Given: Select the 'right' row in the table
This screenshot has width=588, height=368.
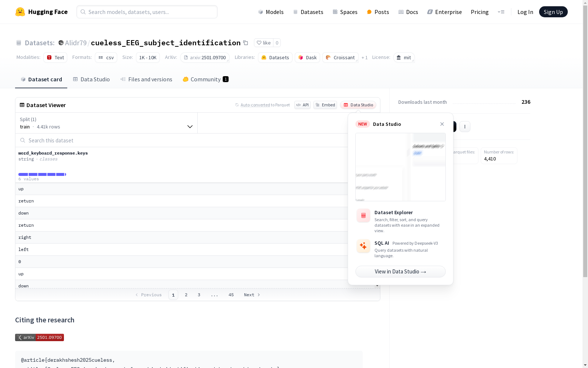Looking at the screenshot, I should click(182, 237).
